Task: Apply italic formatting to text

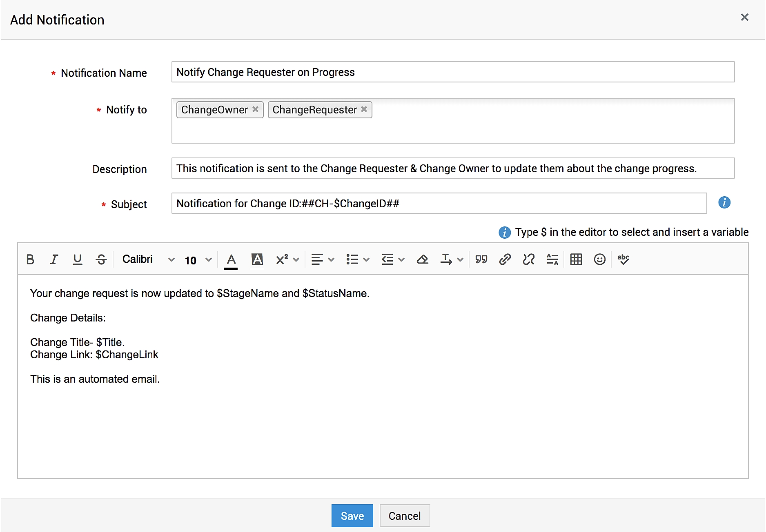Action: (x=53, y=259)
